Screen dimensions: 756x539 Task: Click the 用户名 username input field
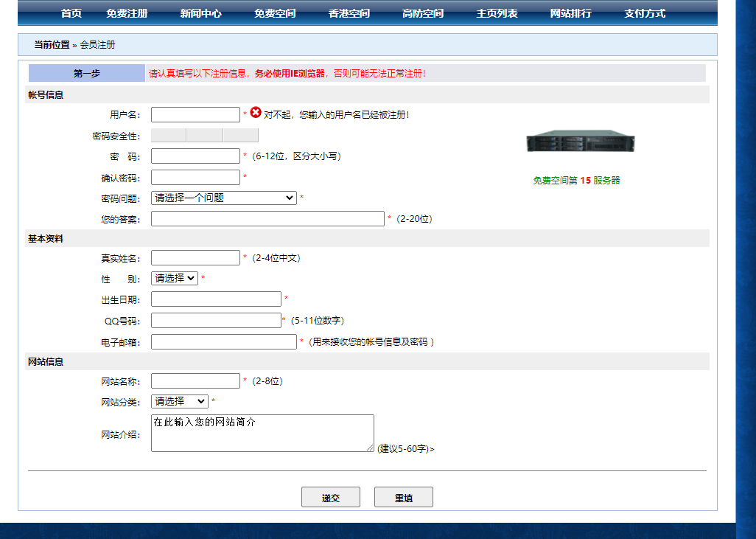tap(195, 114)
